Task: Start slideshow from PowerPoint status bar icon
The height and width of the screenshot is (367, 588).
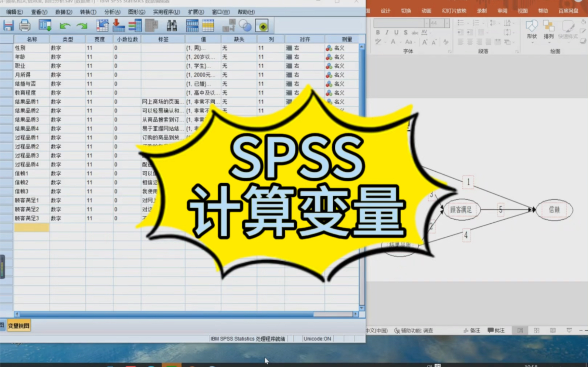Action: click(569, 330)
